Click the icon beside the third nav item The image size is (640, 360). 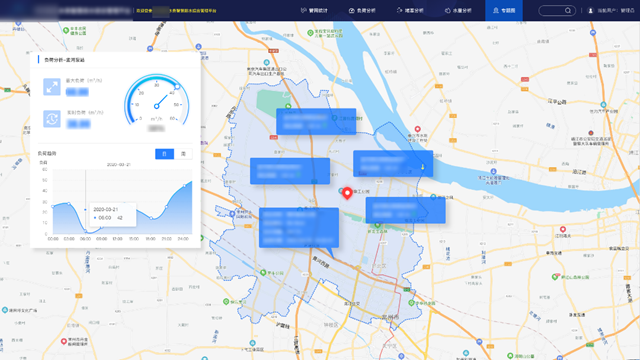click(399, 10)
